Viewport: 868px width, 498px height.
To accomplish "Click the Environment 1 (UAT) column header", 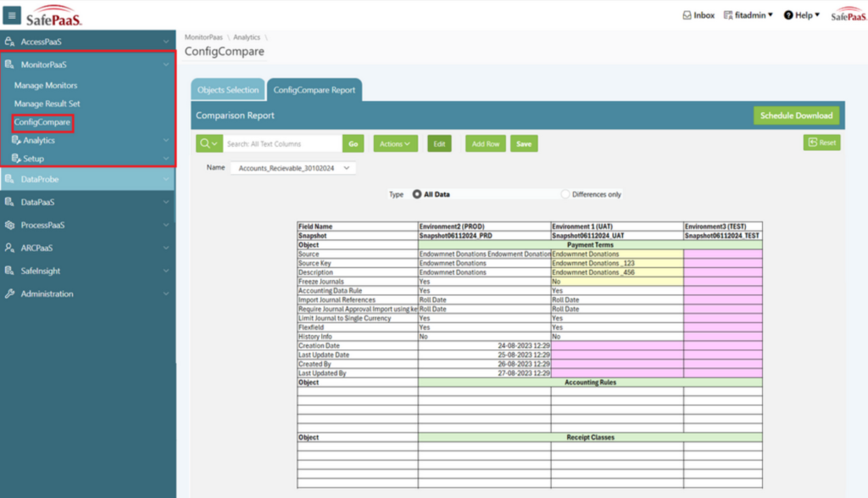I will click(x=617, y=227).
